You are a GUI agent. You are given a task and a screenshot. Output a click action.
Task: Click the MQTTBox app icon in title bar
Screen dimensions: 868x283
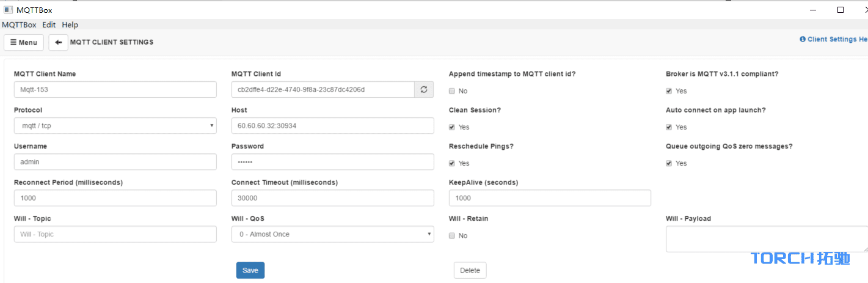(8, 10)
